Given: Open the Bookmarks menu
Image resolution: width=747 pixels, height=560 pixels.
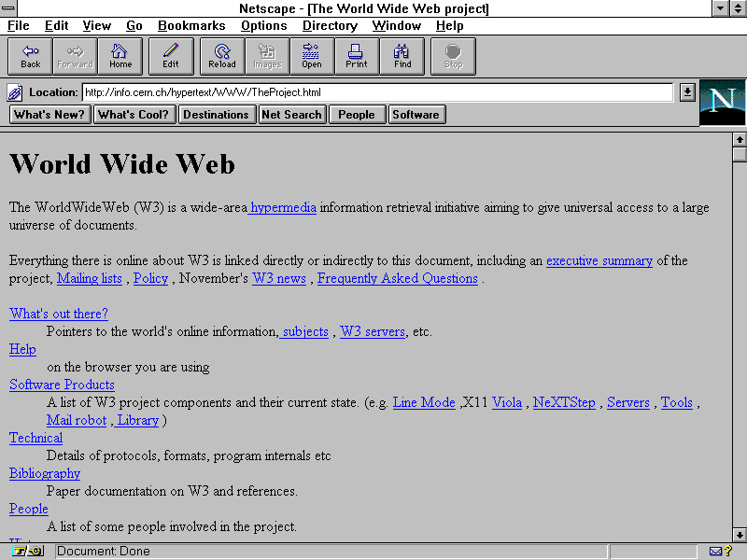Looking at the screenshot, I should click(x=191, y=26).
